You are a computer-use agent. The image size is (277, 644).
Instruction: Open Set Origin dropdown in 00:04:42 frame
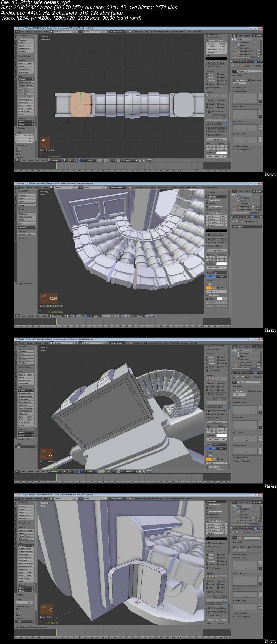(x=27, y=227)
